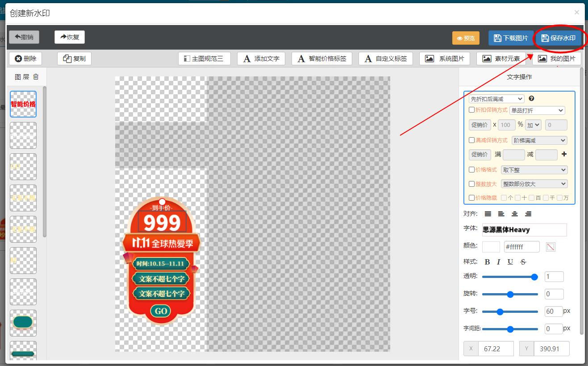Click the Y position field 390.91
The height and width of the screenshot is (366, 588).
(x=552, y=349)
